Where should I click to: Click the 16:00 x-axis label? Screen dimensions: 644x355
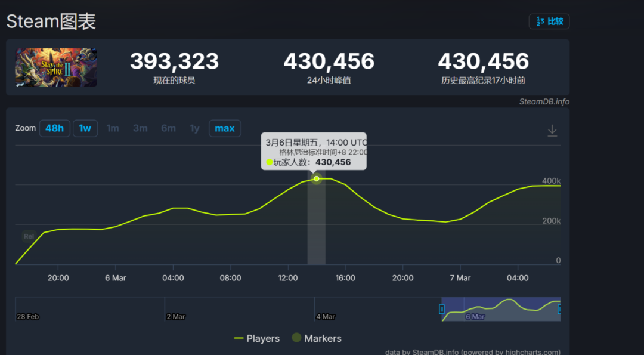(x=345, y=278)
